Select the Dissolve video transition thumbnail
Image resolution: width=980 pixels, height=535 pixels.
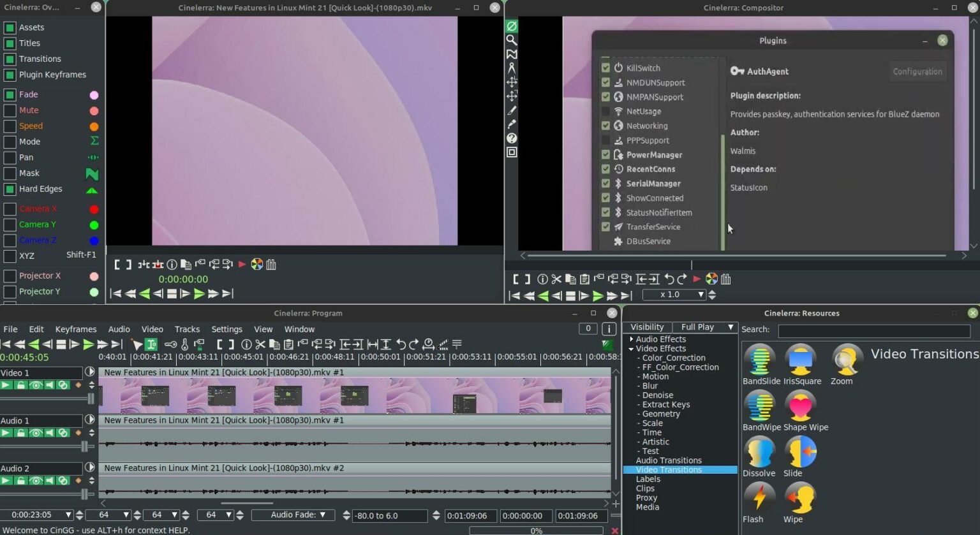(x=759, y=454)
